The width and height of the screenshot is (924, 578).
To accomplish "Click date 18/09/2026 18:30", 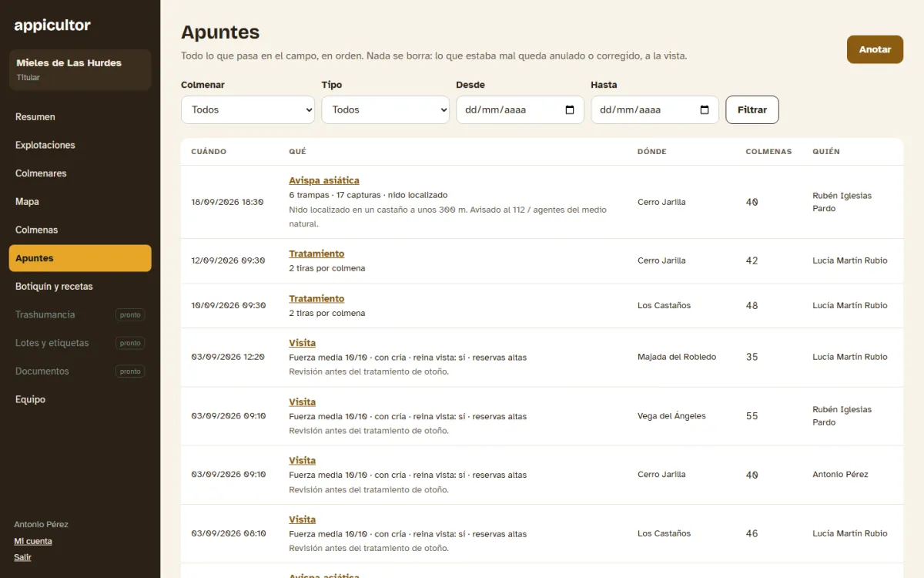I will [228, 202].
